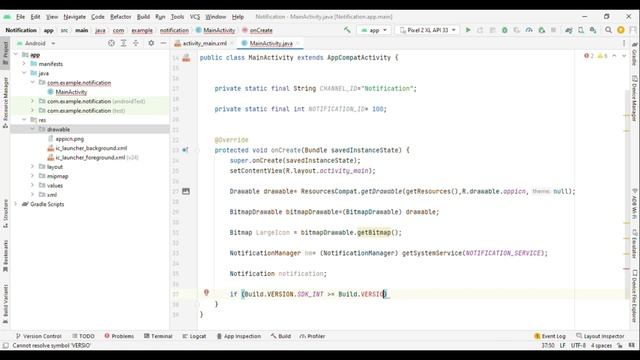640x360 pixels.
Task: Click the error lightbulb icon in gutter
Action: tap(206, 293)
